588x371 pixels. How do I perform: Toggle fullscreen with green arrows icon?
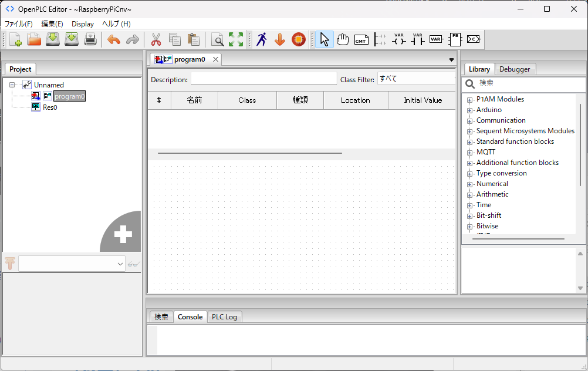236,39
